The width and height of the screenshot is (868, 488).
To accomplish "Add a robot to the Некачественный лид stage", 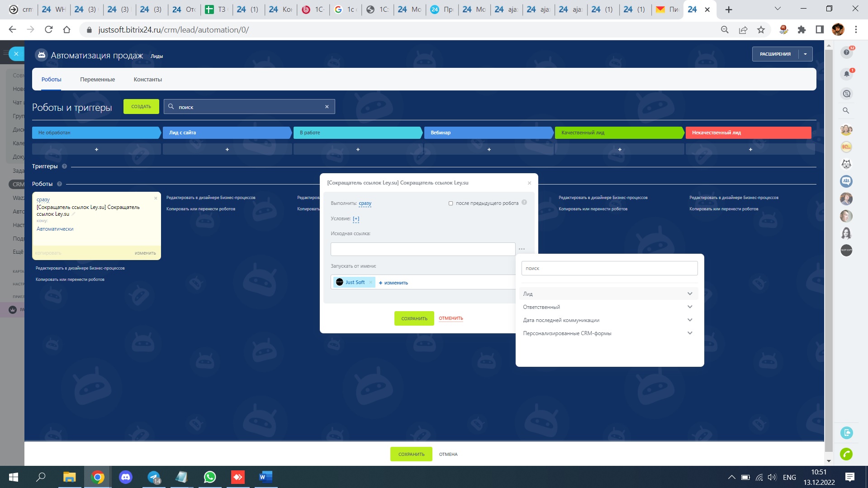I will coord(750,149).
